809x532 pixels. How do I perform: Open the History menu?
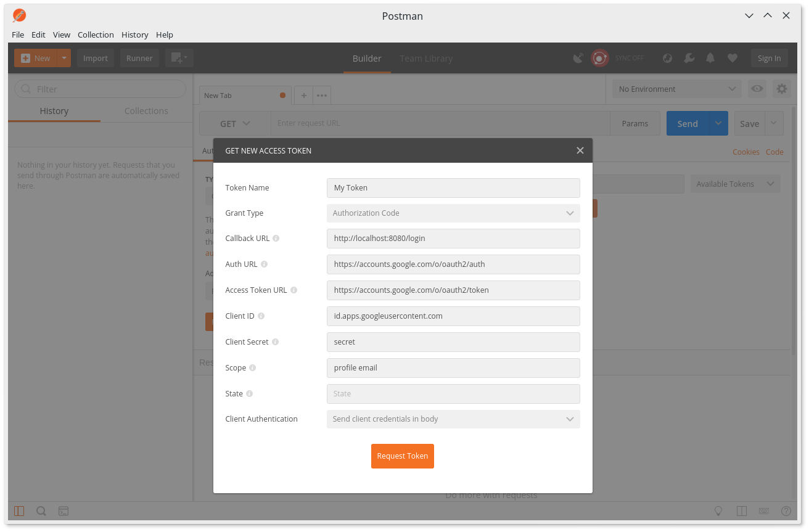135,35
